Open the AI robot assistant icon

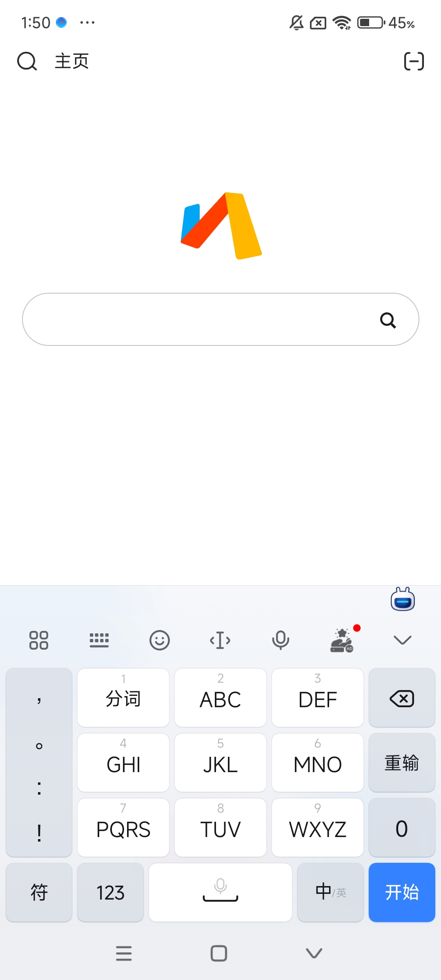pos(403,599)
